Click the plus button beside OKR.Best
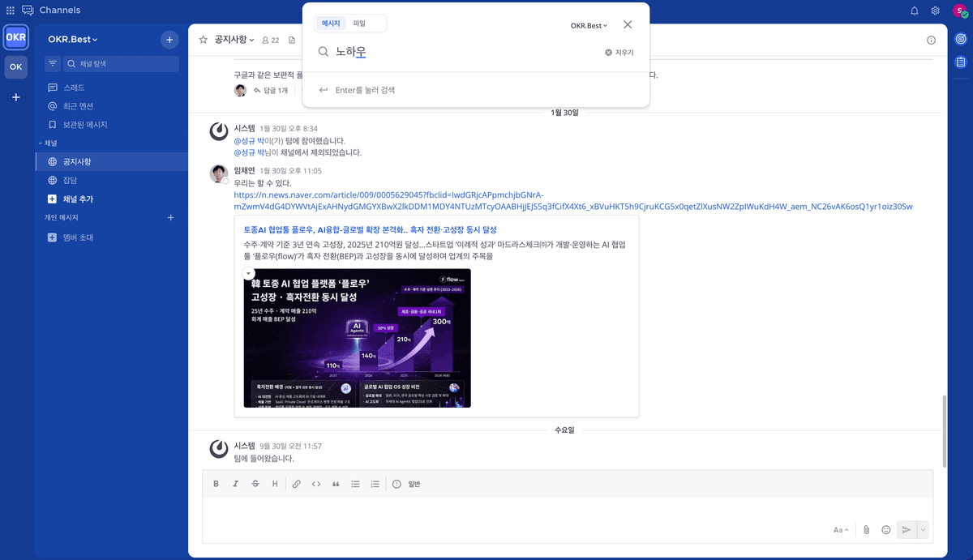The width and height of the screenshot is (973, 560). 169,39
